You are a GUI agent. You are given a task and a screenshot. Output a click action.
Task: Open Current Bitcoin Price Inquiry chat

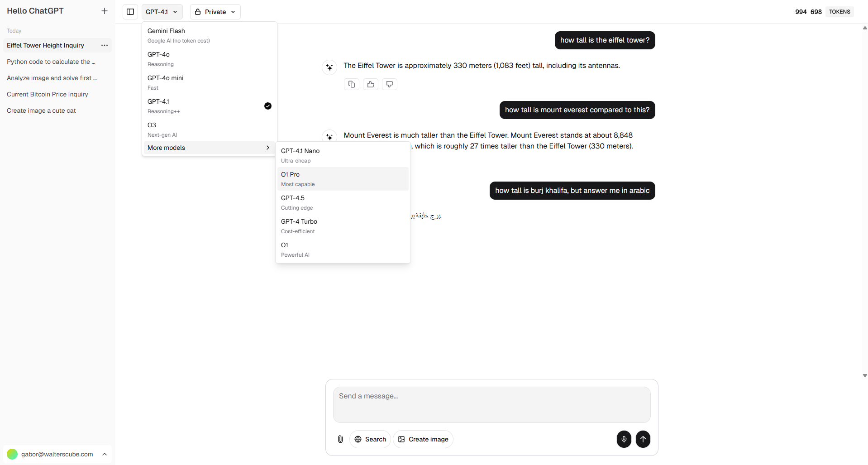pyautogui.click(x=57, y=94)
